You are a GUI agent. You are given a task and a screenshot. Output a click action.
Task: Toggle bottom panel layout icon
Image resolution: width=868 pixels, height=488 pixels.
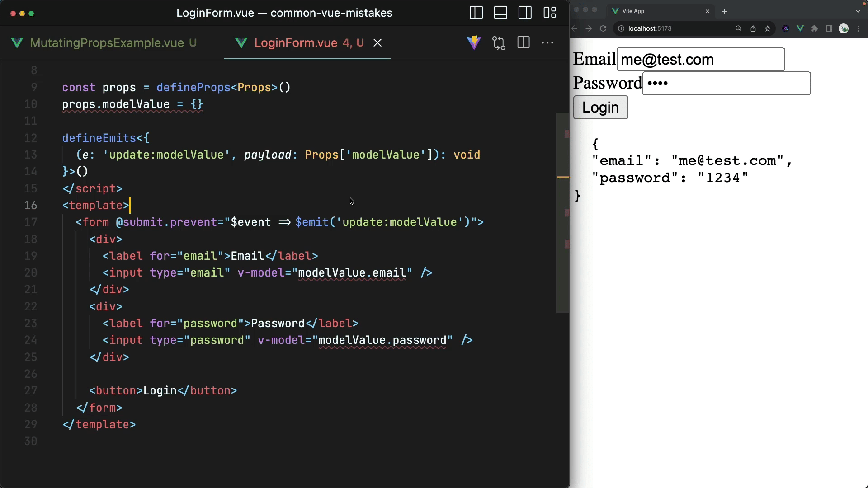click(500, 13)
